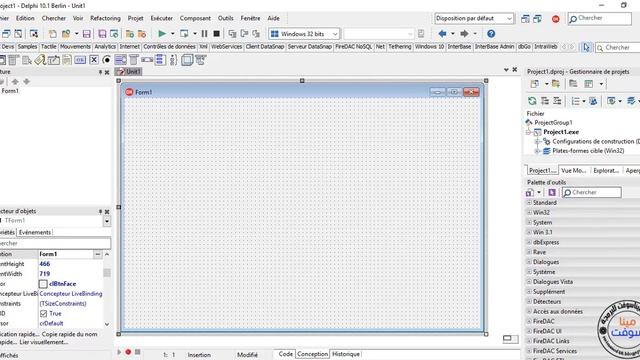Viewport: 640px width, 360px height.
Task: Click the Save All purple diskette icon
Action: (x=102, y=34)
